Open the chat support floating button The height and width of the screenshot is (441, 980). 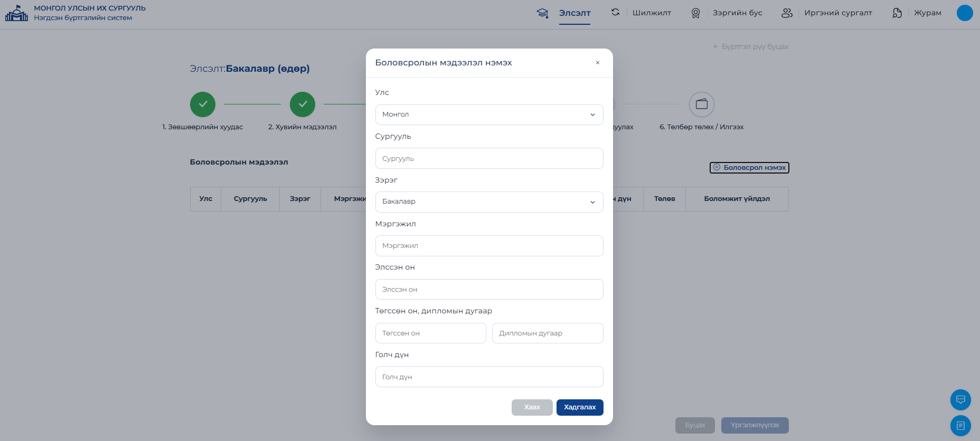pyautogui.click(x=960, y=400)
